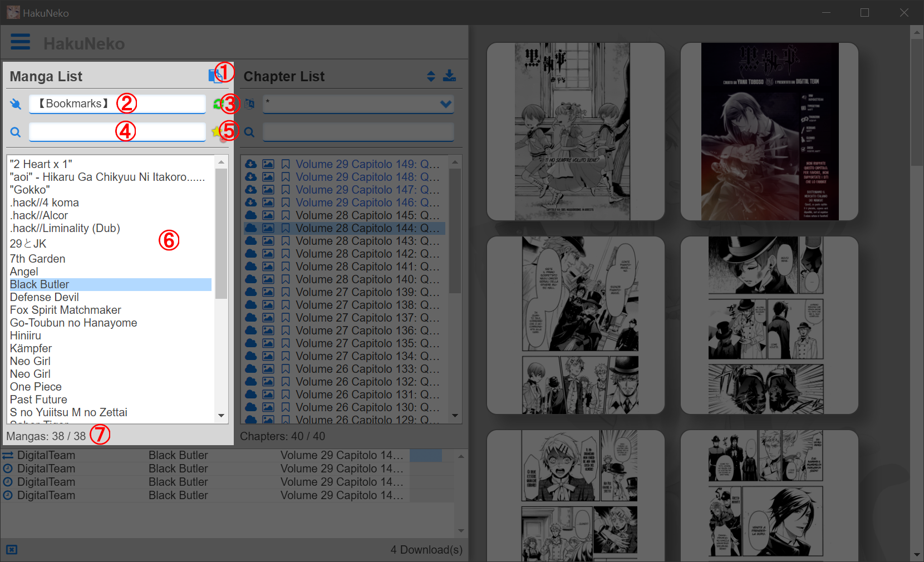Preview pages of Capitolo 149 via its image icon

click(268, 164)
